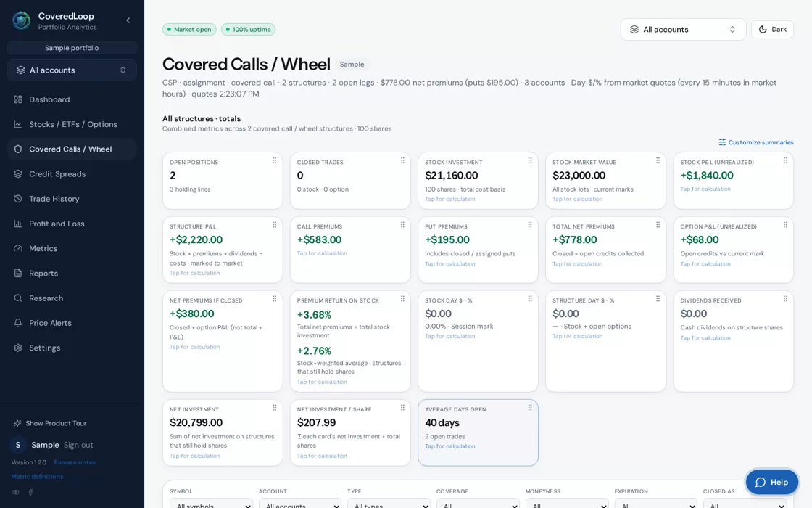812x508 pixels.
Task: Click the Research magnifier icon
Action: [18, 298]
